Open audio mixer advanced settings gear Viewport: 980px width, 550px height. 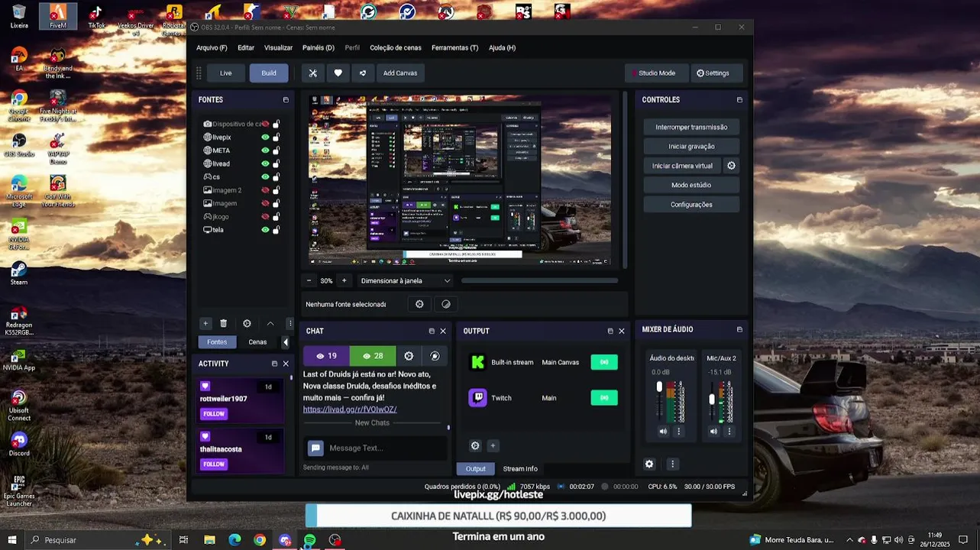coord(649,464)
